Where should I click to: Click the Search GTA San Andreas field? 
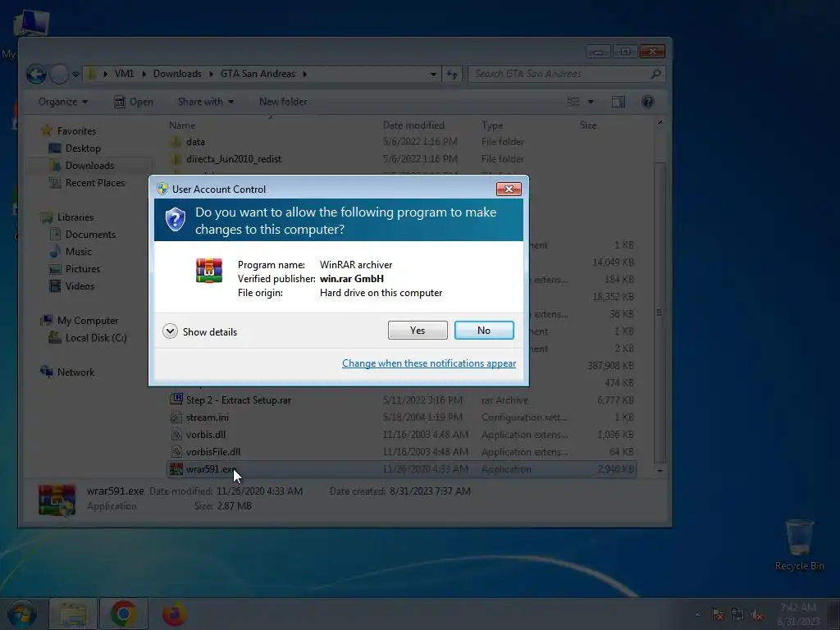[566, 74]
